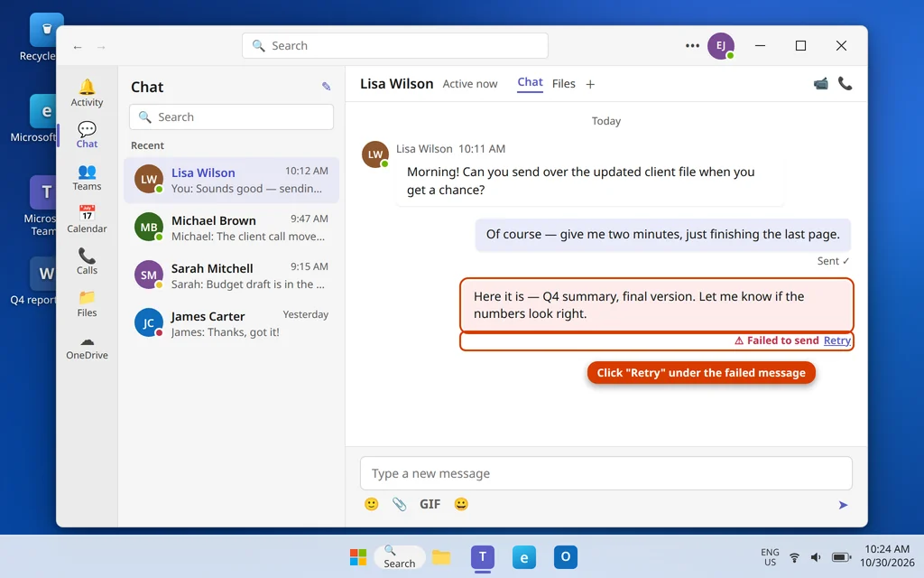Click Retry under the failed message

(x=836, y=340)
